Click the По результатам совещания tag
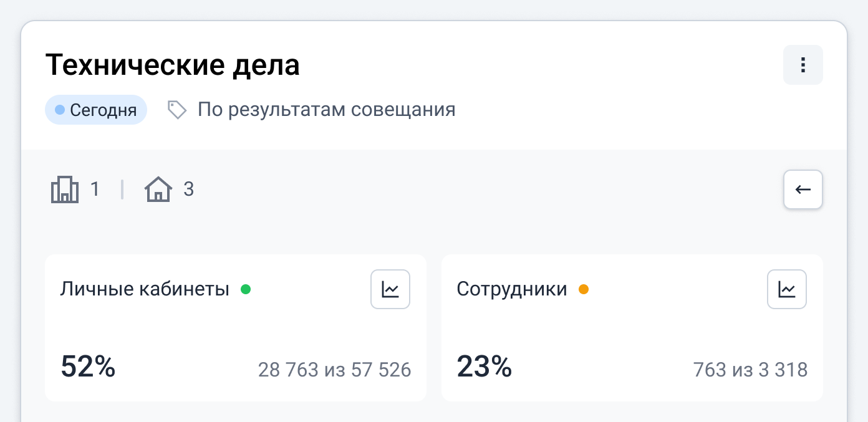The width and height of the screenshot is (868, 422). click(326, 110)
